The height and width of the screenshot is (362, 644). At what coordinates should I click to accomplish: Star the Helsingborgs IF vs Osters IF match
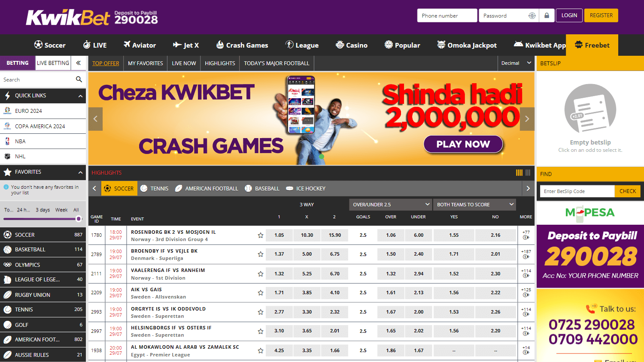(260, 331)
